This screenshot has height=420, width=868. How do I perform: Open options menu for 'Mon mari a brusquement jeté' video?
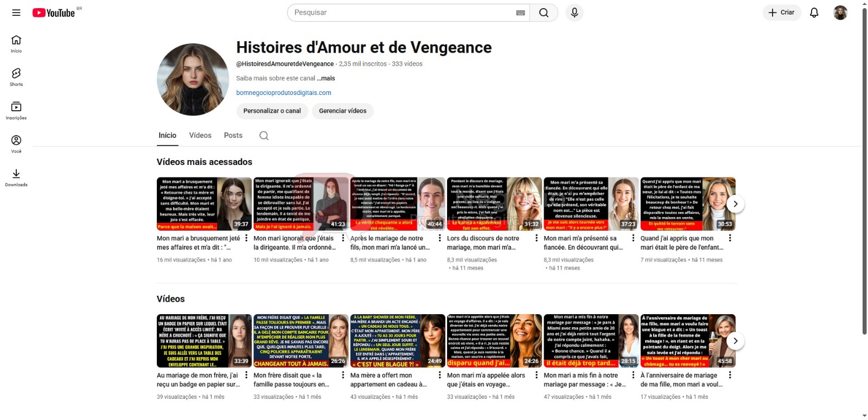(246, 238)
